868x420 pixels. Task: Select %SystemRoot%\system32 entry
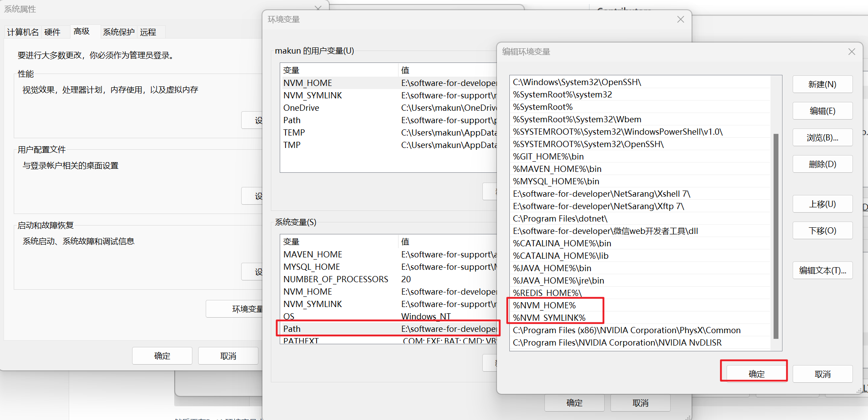pos(640,94)
